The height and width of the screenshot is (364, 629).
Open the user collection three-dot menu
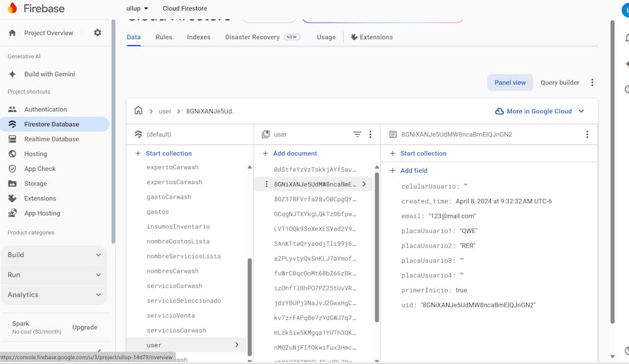(370, 135)
